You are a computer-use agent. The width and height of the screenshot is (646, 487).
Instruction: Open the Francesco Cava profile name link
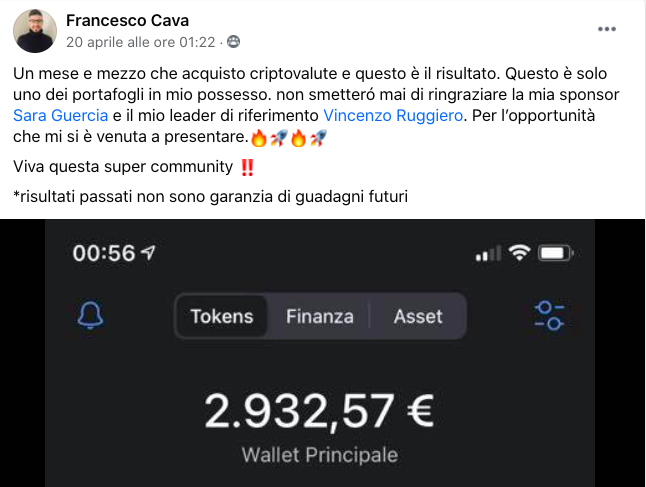point(127,20)
